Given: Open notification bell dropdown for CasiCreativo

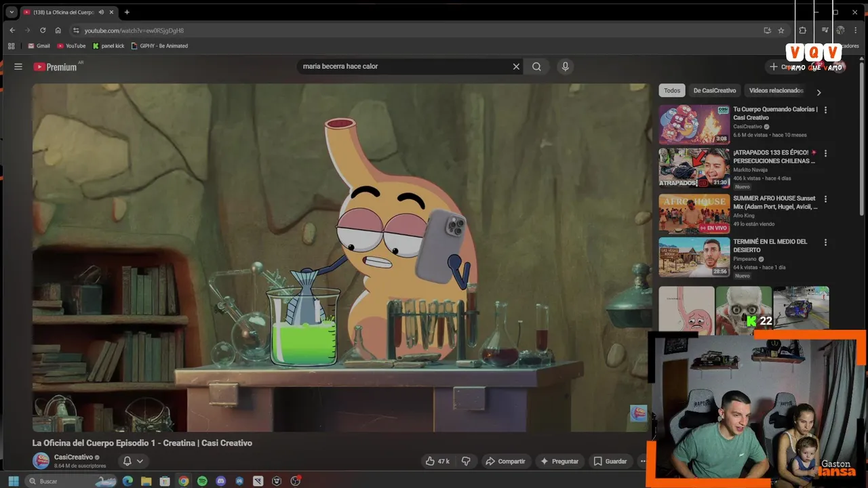Looking at the screenshot, I should click(x=133, y=461).
